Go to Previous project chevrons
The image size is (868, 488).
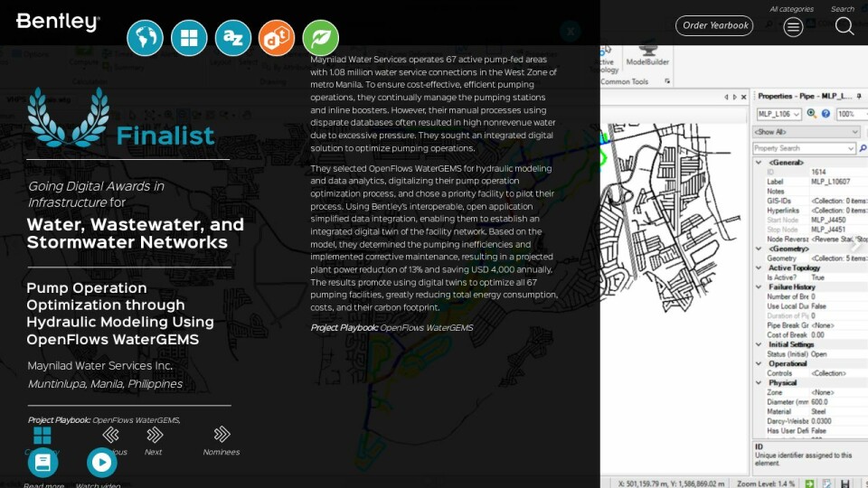(x=110, y=435)
